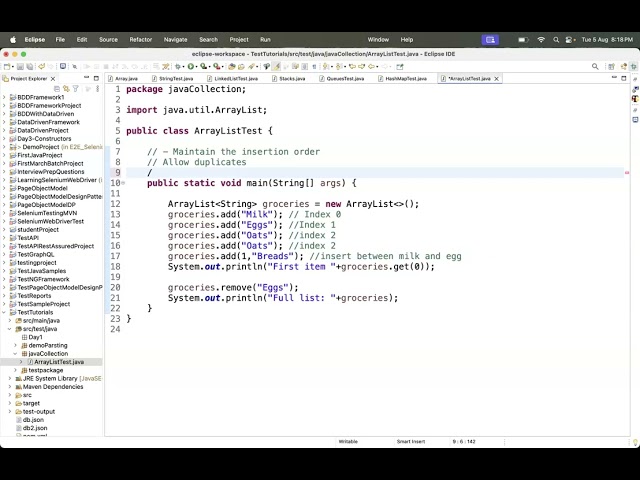Toggle Show Whitespace Characters pilcrow icon
Screen dimensions: 640x480
314,67
